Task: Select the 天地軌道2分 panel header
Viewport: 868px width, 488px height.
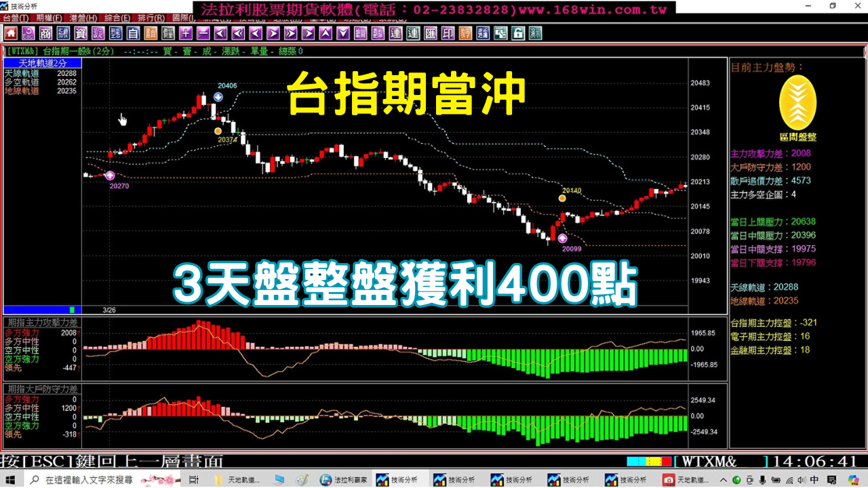Action: click(x=42, y=63)
